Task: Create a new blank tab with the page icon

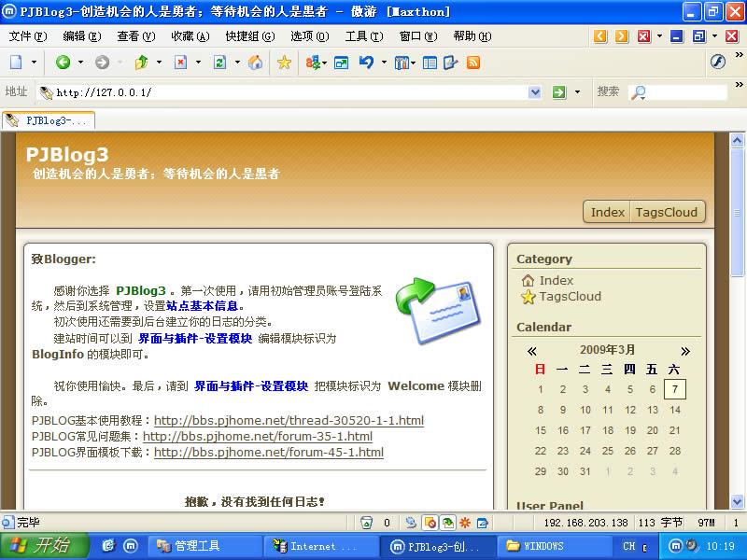Action: [x=16, y=63]
